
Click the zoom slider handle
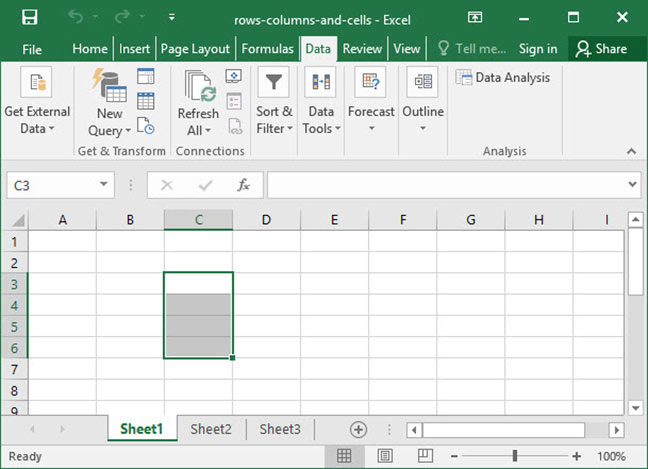coord(515,456)
